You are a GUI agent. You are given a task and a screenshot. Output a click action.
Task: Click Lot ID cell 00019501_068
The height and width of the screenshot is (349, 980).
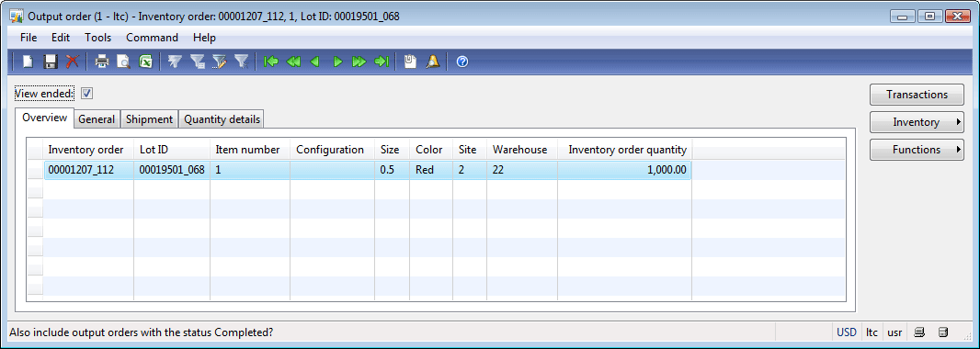coord(172,170)
